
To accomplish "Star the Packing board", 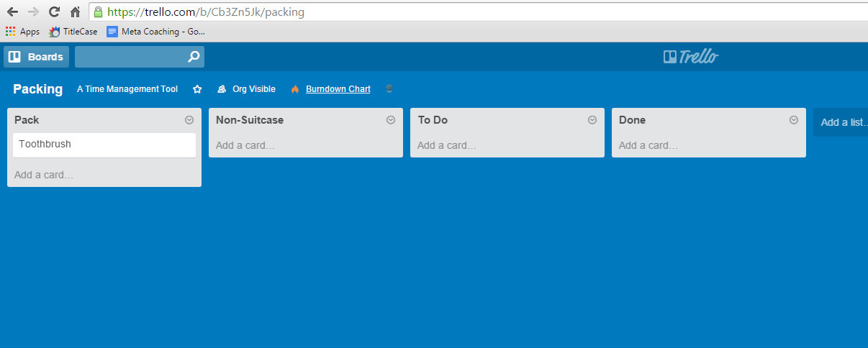I will pos(197,89).
